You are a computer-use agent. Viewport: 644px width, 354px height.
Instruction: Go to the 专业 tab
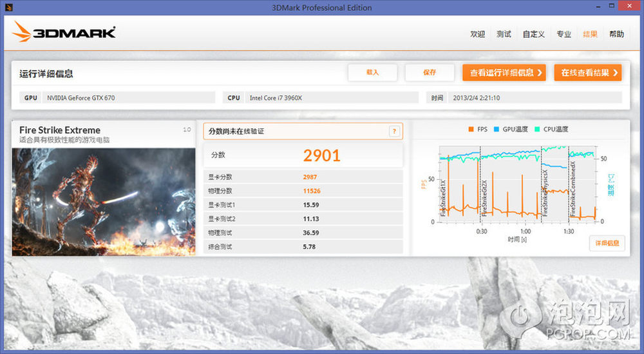click(564, 34)
